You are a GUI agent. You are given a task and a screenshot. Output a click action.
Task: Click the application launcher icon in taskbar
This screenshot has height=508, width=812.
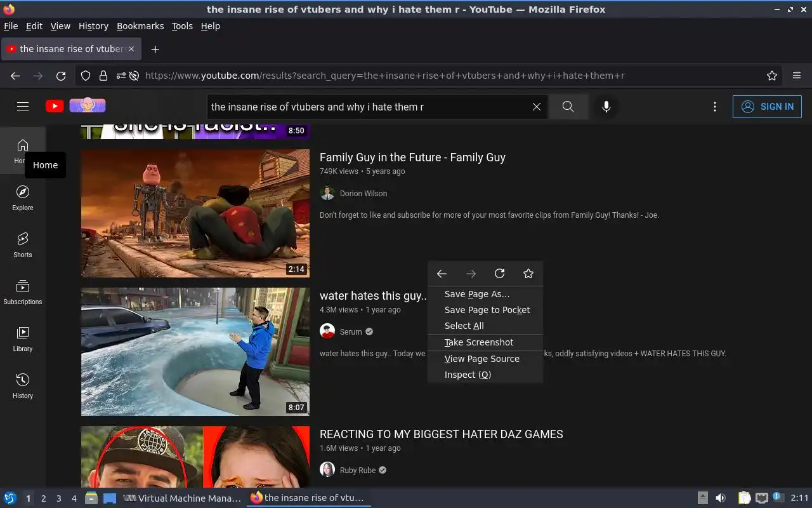pos(10,498)
